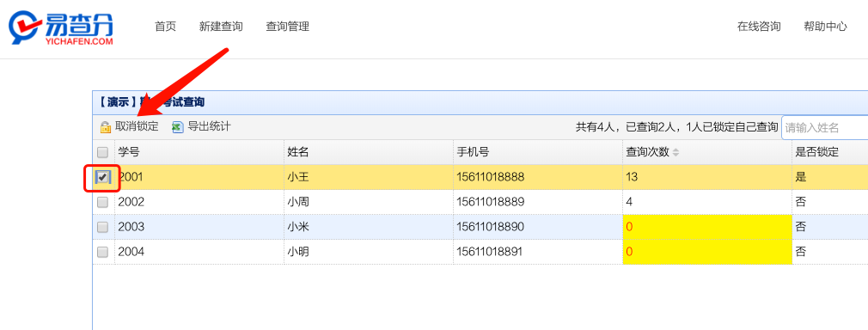Focus the 请输入姓名 search field

click(825, 128)
